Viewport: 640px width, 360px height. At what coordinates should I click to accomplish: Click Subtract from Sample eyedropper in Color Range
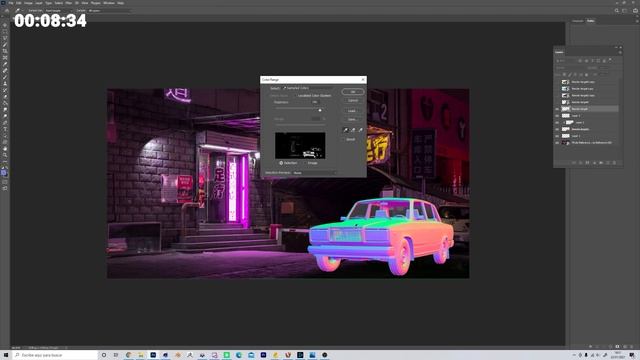(x=360, y=130)
